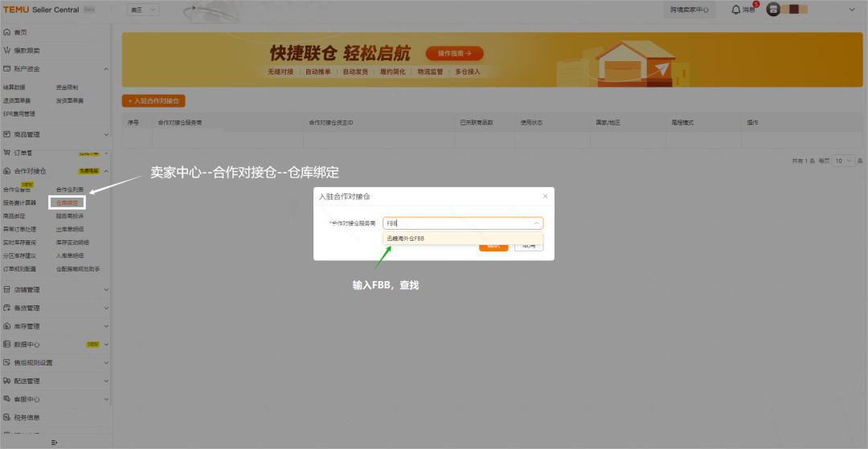868x449 pixels.
Task: Open 异常订单处理 submenu item
Action: (19, 229)
